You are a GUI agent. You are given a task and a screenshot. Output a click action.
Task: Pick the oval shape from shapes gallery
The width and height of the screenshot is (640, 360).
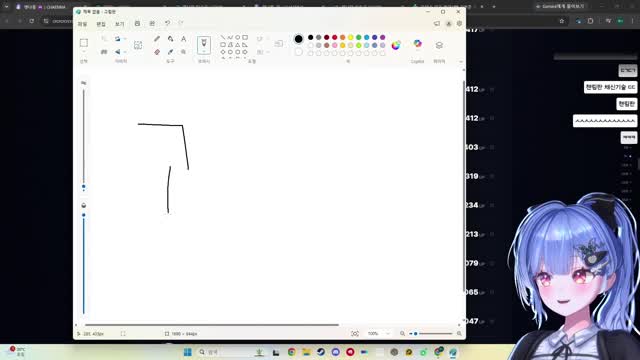click(x=238, y=38)
